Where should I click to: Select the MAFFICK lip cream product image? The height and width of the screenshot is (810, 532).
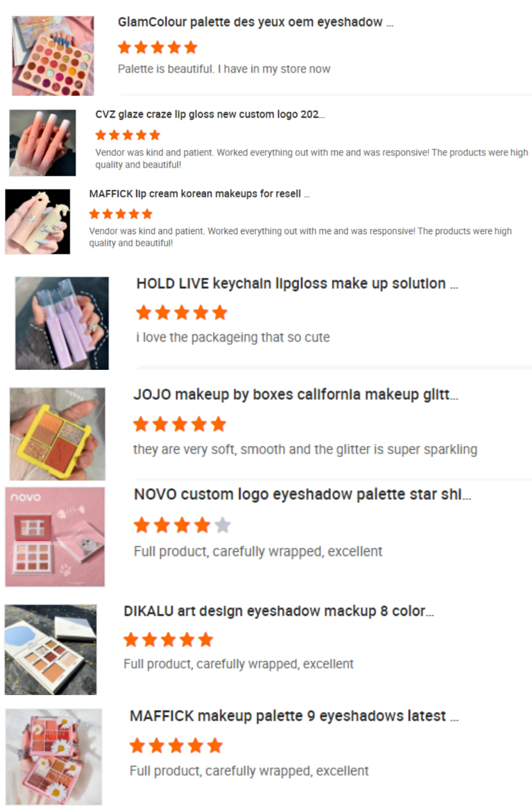pyautogui.click(x=37, y=221)
